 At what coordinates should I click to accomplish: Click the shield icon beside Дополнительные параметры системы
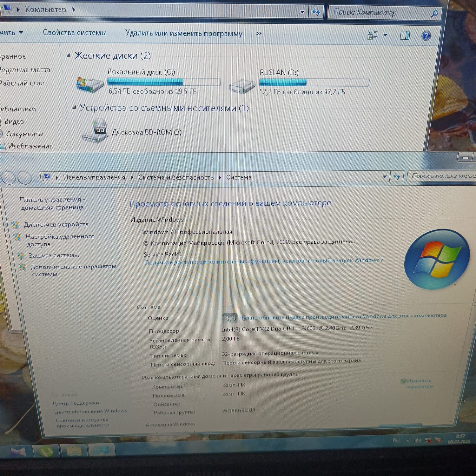pos(23,267)
